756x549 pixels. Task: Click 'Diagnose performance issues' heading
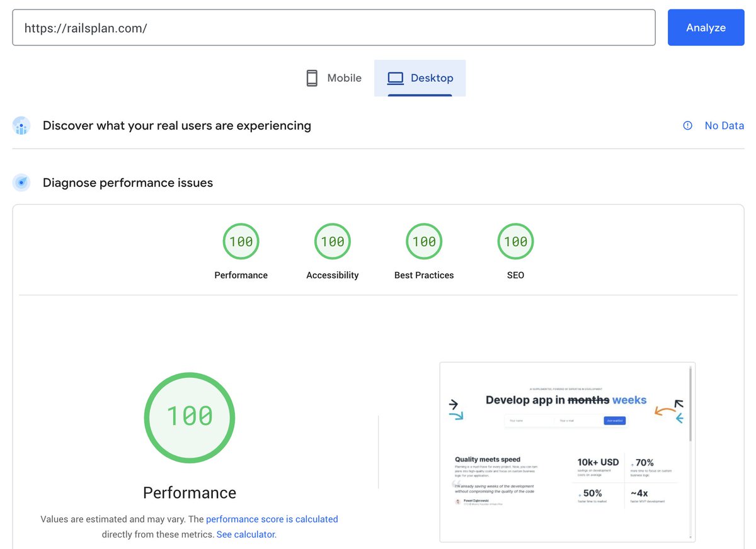128,183
